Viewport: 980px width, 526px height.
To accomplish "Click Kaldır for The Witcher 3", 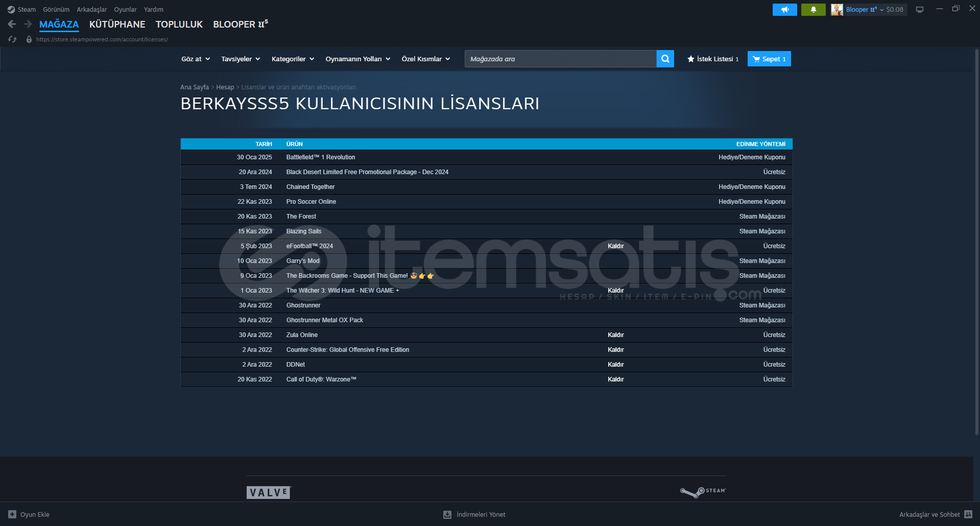I will tap(616, 291).
